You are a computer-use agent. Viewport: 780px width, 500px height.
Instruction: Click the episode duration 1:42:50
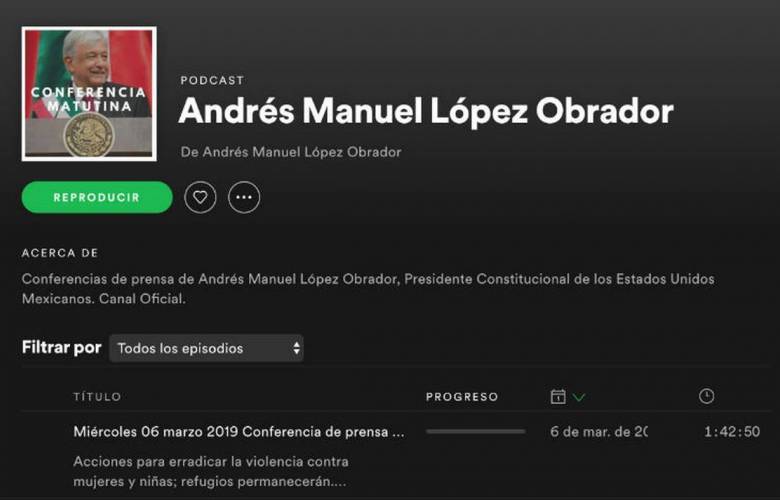[732, 431]
